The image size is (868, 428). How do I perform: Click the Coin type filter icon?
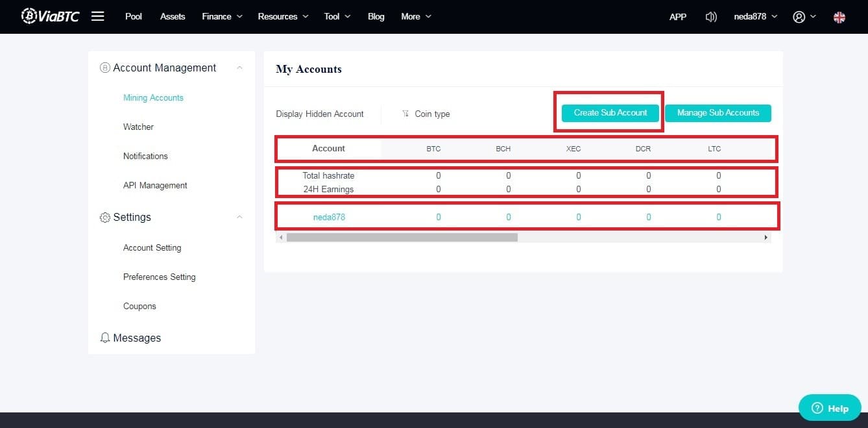tap(405, 114)
